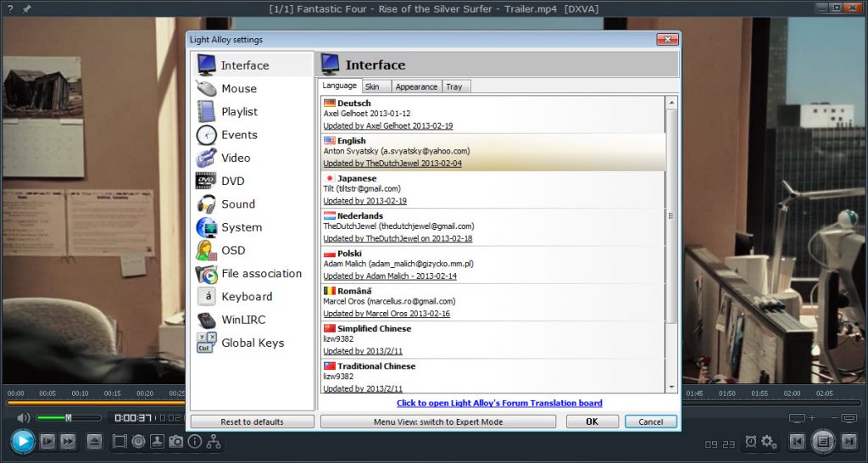The image size is (868, 463).
Task: Click the stamp bookmark icon
Action: tap(157, 442)
